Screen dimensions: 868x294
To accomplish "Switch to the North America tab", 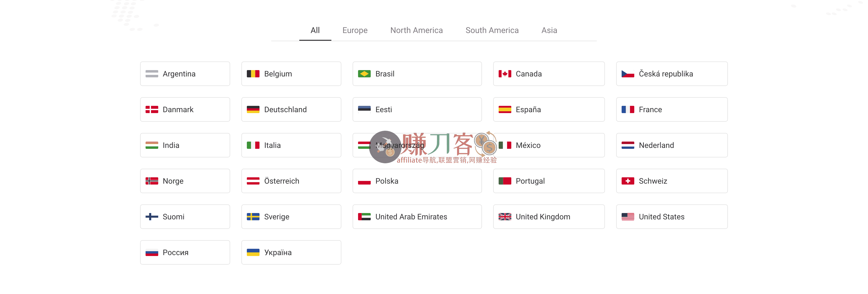I will (416, 30).
